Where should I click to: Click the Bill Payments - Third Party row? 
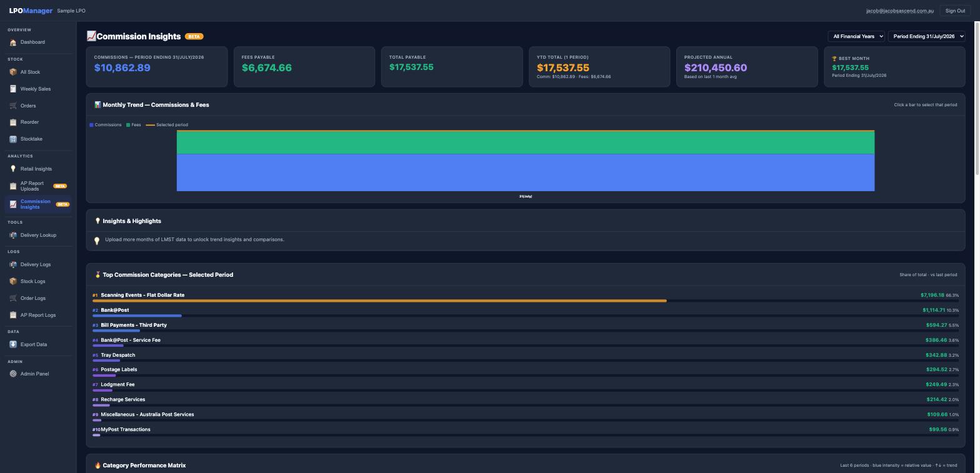point(526,327)
